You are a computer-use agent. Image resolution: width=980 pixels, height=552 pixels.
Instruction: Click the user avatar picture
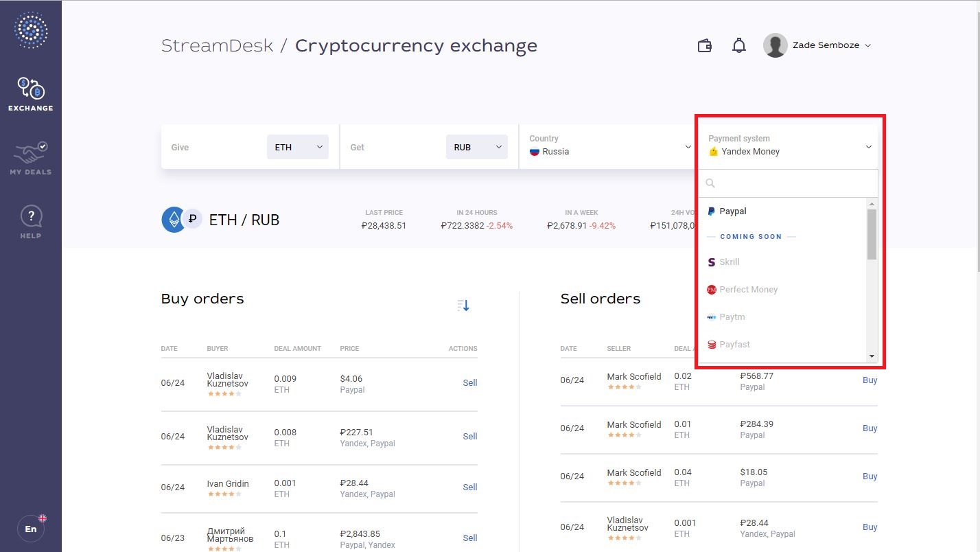click(775, 45)
